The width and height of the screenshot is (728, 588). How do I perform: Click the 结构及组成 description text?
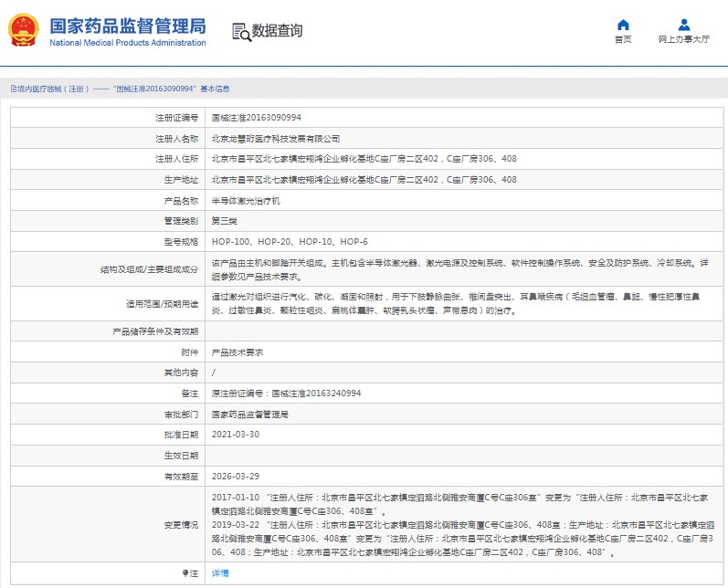(460, 269)
